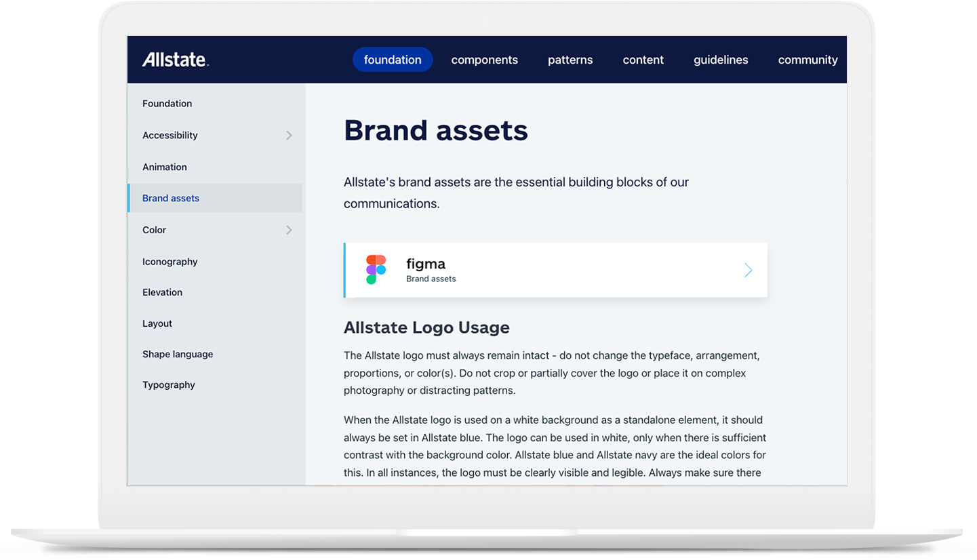
Task: Open the Color sidebar item
Action: (154, 230)
